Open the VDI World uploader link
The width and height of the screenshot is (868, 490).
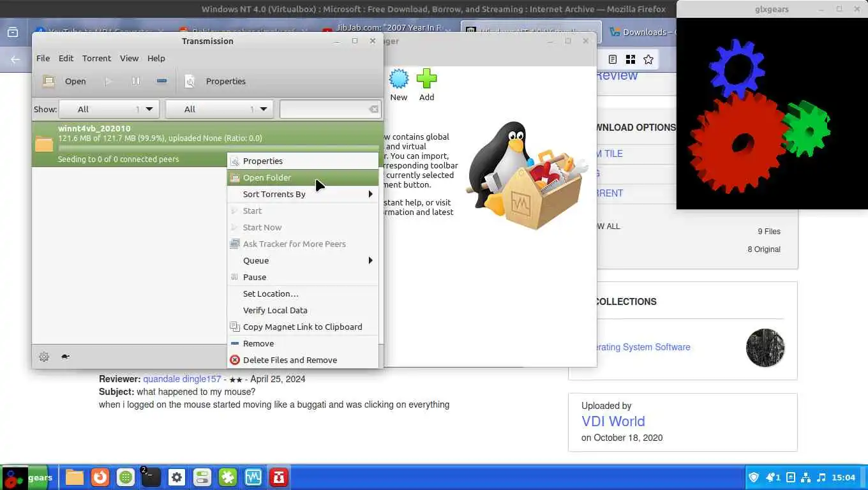(613, 421)
